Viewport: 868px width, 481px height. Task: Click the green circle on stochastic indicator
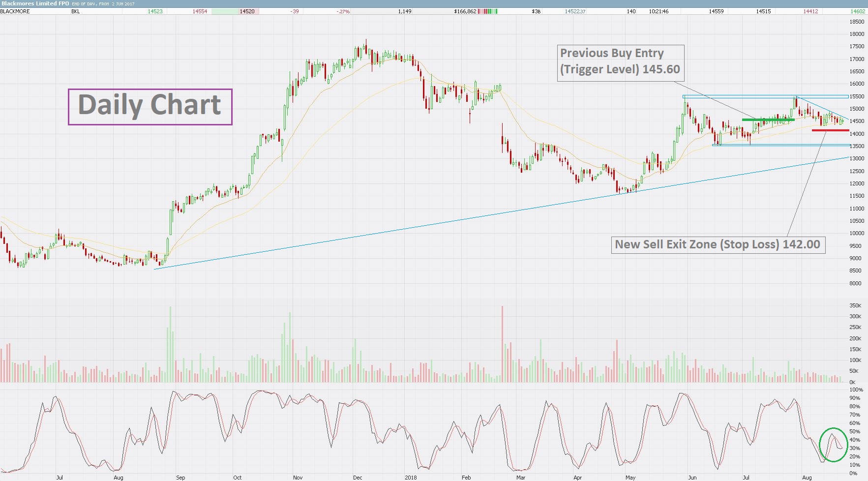click(x=834, y=445)
